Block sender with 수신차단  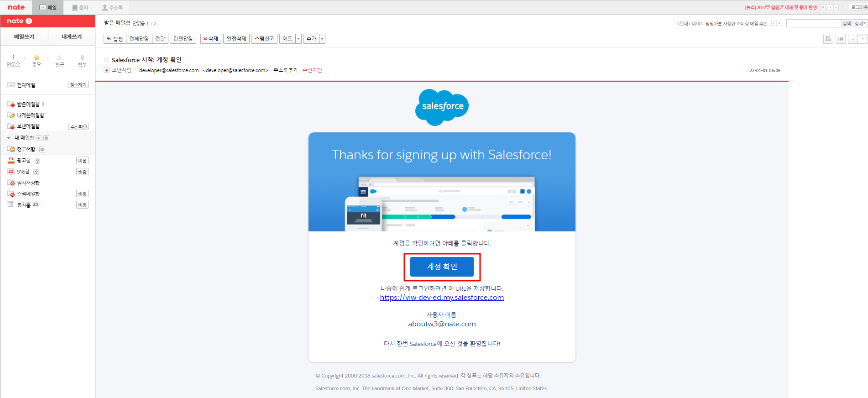[312, 70]
